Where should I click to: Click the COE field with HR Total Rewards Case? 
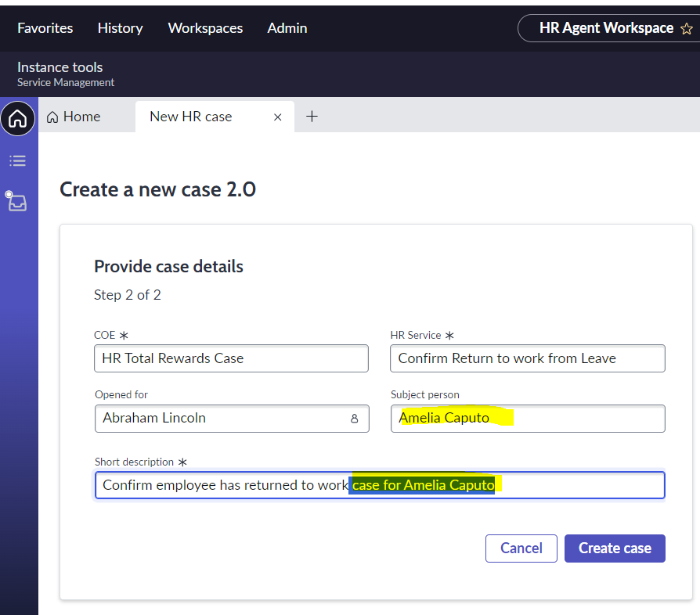coord(231,358)
